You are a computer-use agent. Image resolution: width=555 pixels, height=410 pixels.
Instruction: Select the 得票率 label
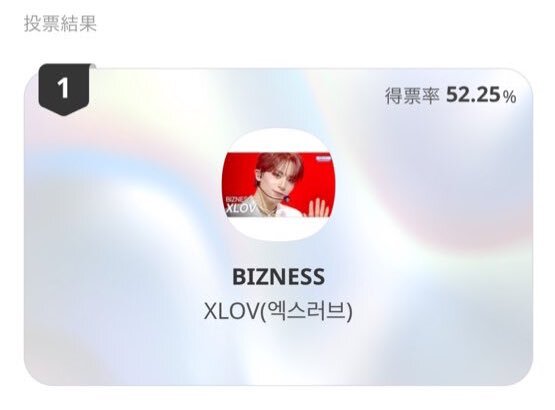coord(412,96)
